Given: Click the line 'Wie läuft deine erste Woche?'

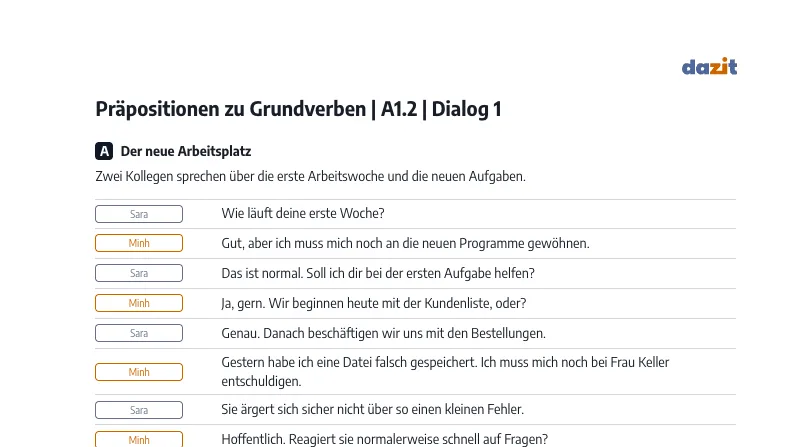Looking at the screenshot, I should click(x=303, y=213).
